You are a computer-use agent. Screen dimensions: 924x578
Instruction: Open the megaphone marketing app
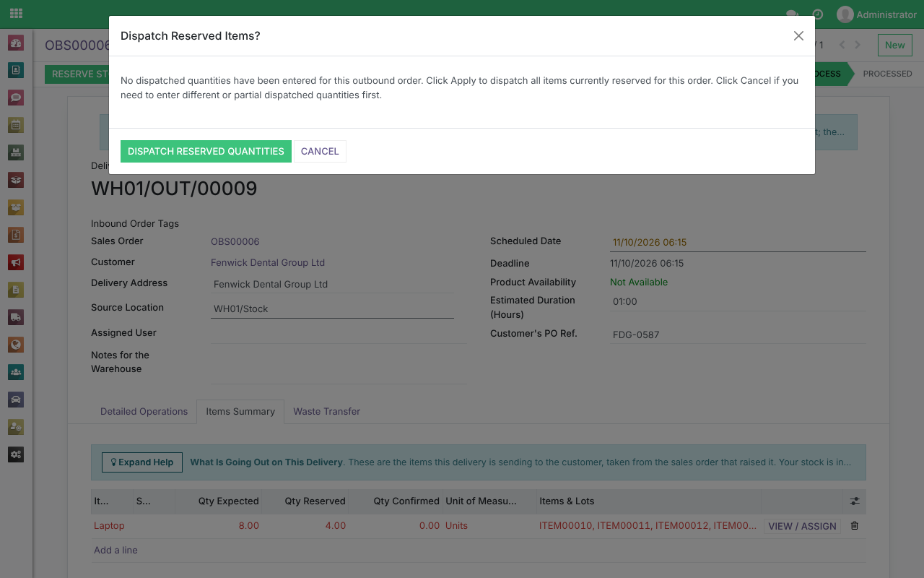coord(16,262)
